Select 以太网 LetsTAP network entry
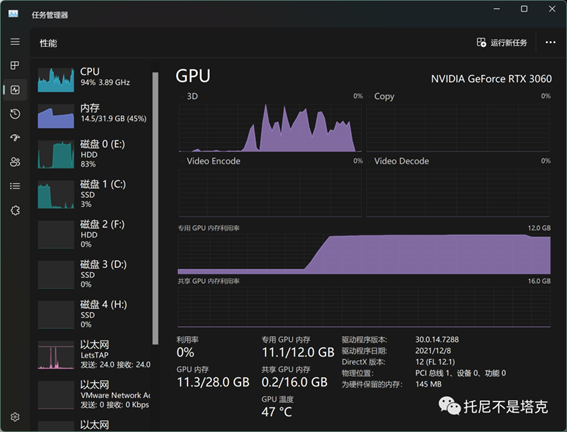 (x=94, y=355)
